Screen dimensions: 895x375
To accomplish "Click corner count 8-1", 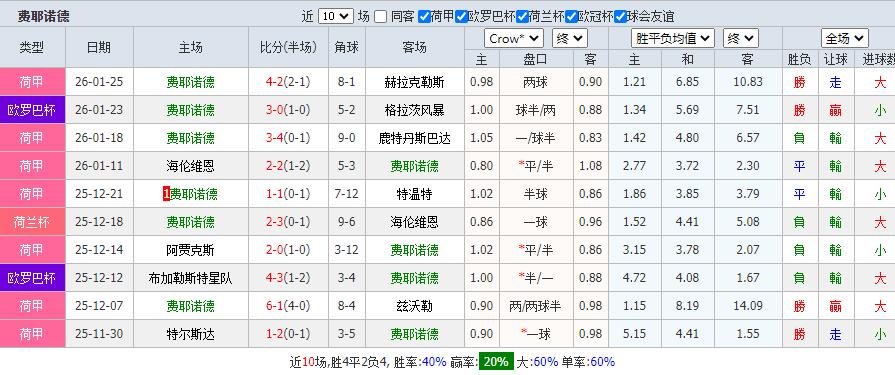I will [x=346, y=82].
